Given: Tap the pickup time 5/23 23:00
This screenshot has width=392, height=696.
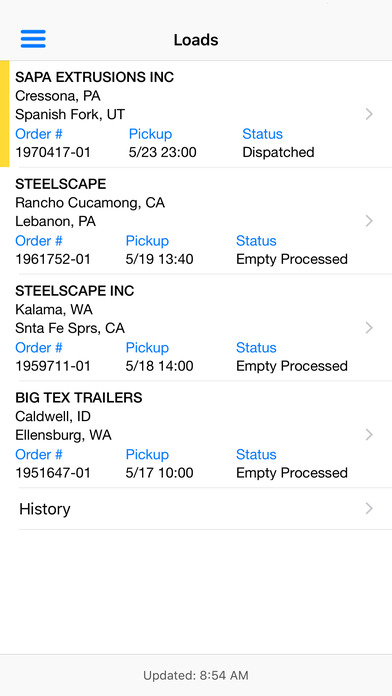Looking at the screenshot, I should click(x=162, y=152).
